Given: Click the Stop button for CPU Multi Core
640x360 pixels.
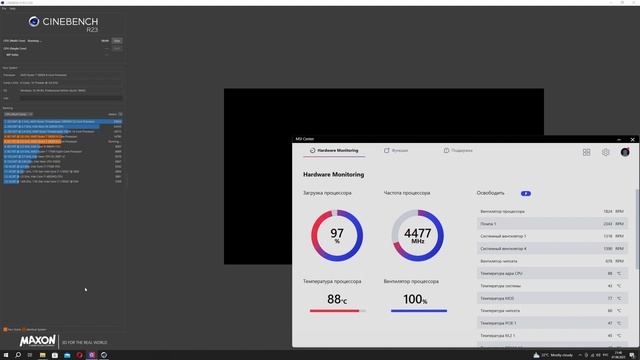Looking at the screenshot, I should [117, 41].
